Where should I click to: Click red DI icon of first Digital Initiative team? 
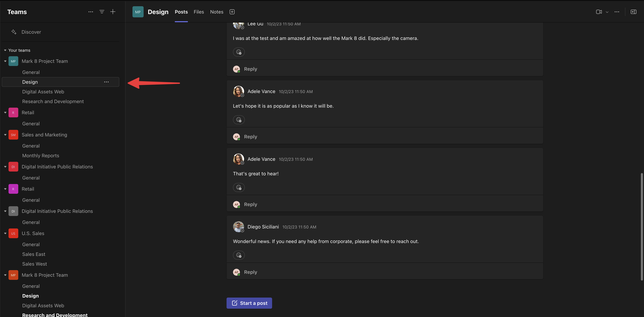pos(13,167)
